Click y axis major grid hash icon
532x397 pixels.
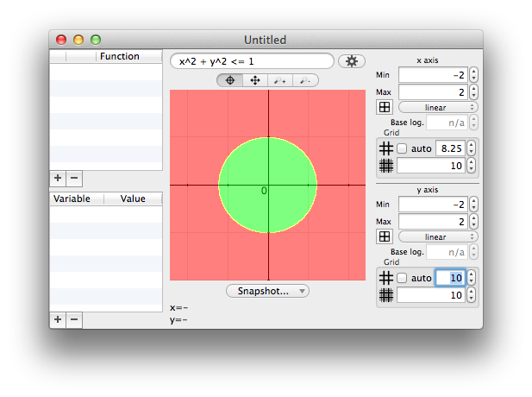coord(386,278)
